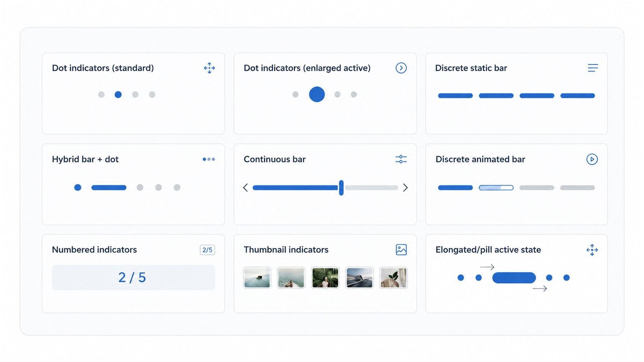
Task: Click the fourth segment of Discrete static bar
Action: (578, 96)
